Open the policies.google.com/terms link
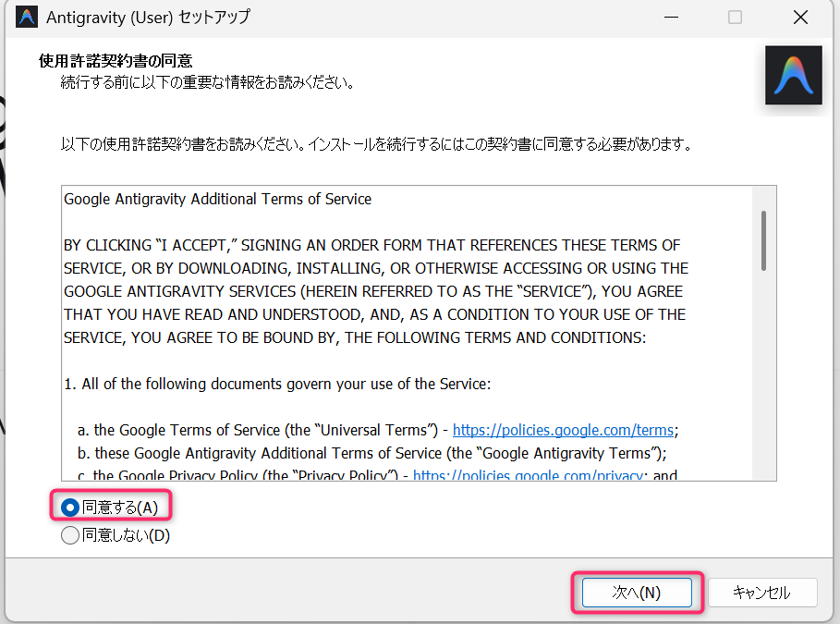Screen dimensions: 840x624 point(563,430)
